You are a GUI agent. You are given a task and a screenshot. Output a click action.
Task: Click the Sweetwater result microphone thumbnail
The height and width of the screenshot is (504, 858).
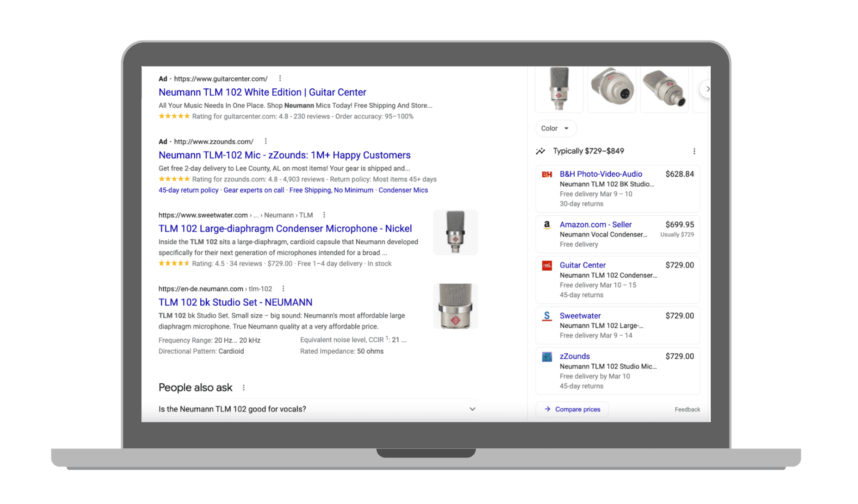point(455,232)
